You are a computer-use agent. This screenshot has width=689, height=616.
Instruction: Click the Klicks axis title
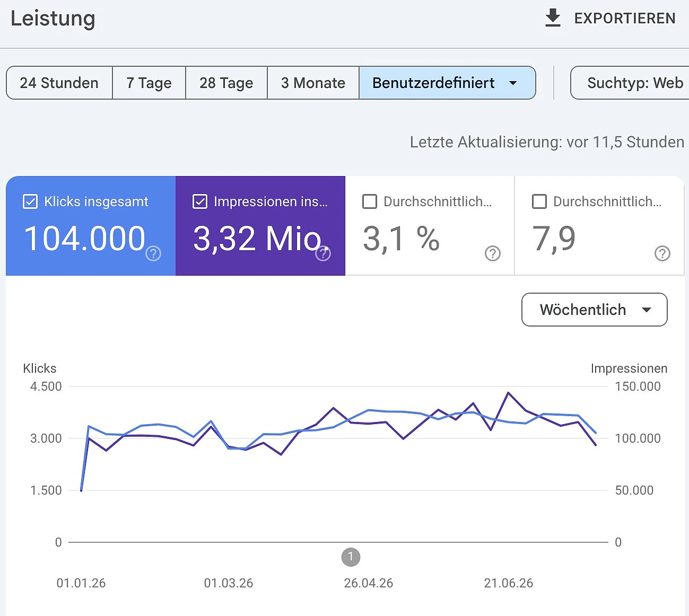click(x=40, y=368)
